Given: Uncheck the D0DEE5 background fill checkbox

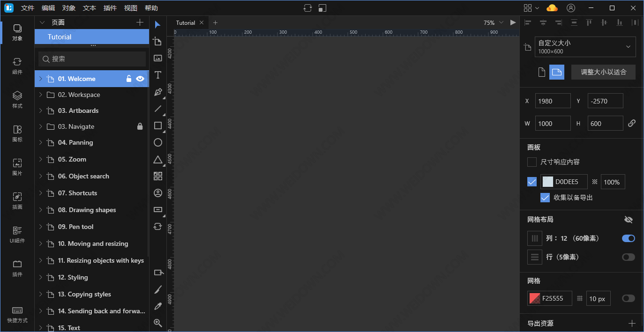Looking at the screenshot, I should point(532,182).
